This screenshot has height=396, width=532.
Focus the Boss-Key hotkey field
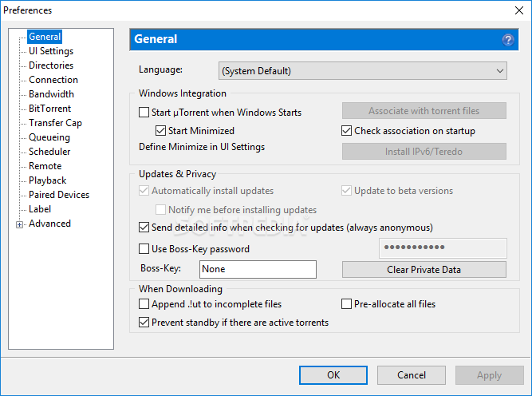258,269
